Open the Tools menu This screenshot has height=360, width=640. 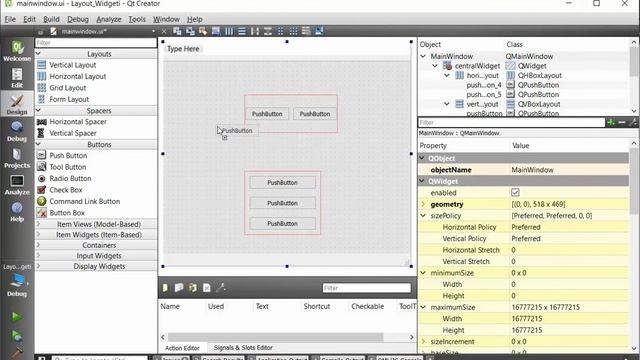[137, 19]
